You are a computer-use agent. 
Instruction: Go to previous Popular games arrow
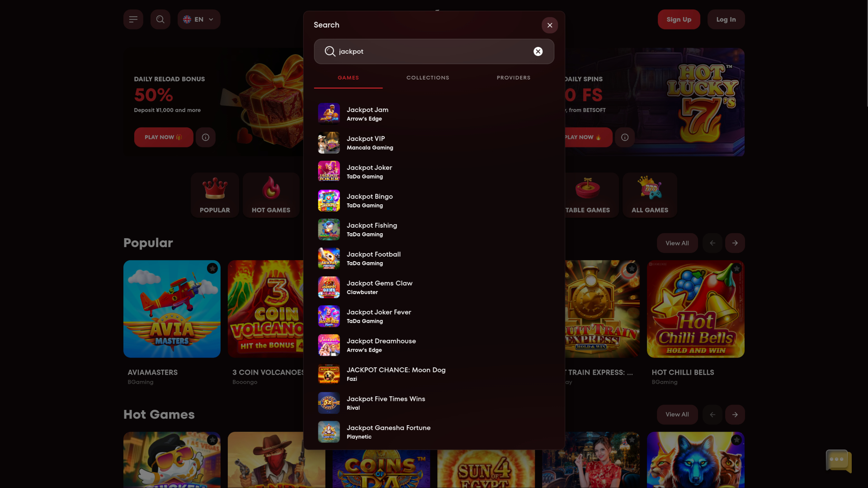712,243
